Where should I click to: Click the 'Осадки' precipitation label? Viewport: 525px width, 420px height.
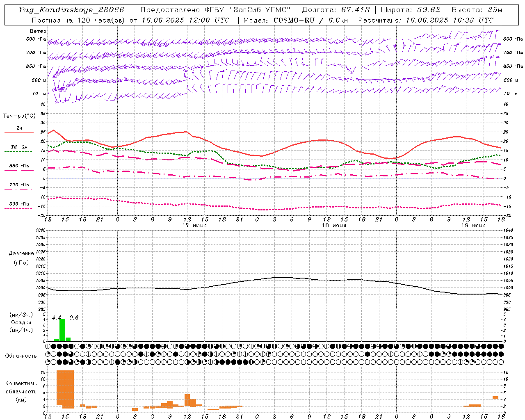(x=21, y=322)
